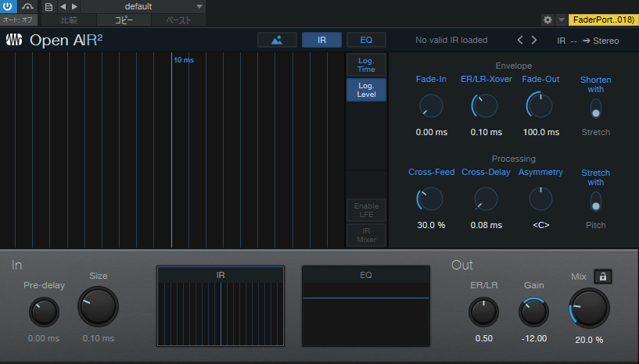Toggle the Log. Level button

click(x=366, y=90)
